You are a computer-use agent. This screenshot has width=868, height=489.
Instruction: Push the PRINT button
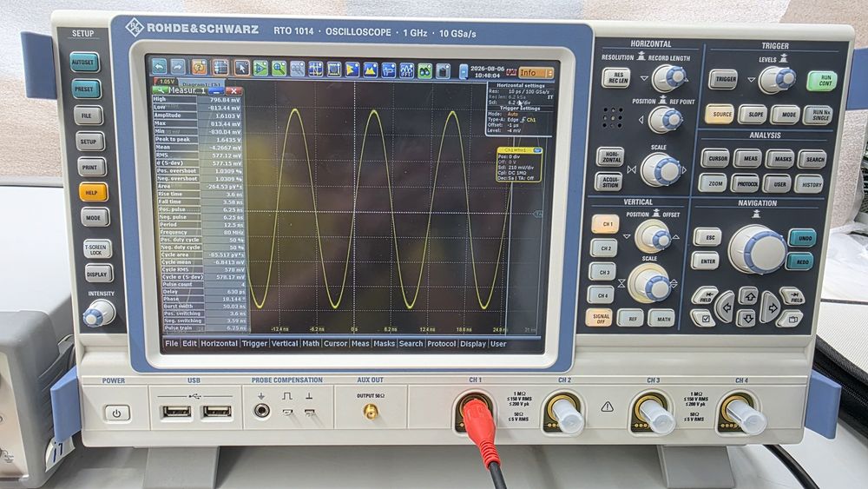90,168
